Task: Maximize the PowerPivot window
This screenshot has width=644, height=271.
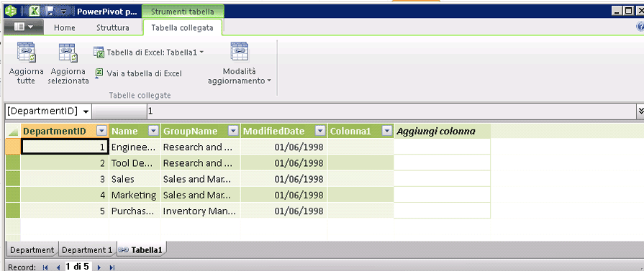Action: (628, 12)
